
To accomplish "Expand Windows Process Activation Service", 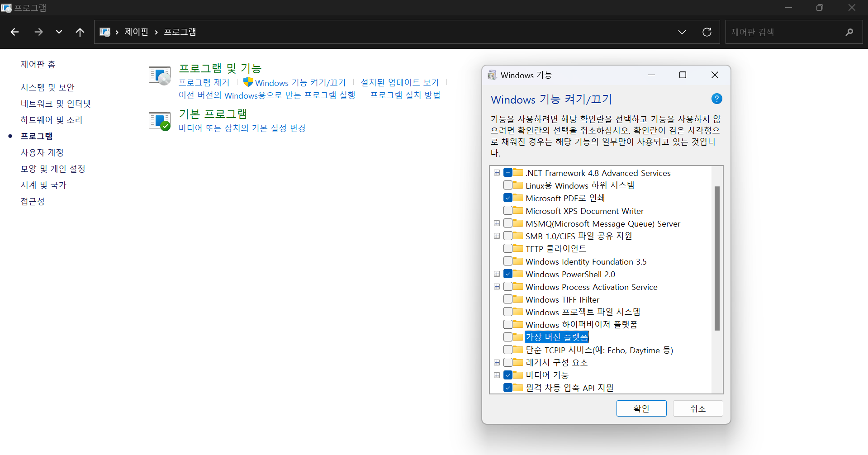I will click(x=497, y=287).
